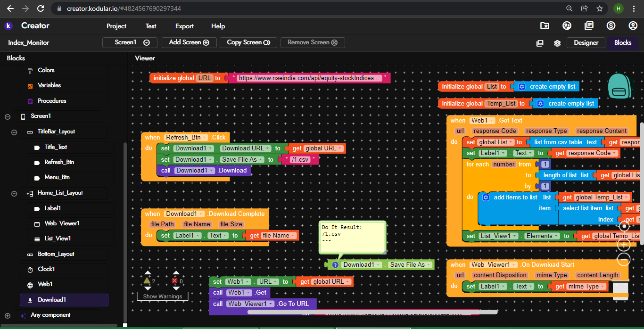Image resolution: width=644 pixels, height=329 pixels.
Task: Click the dollar sign icon in header
Action: pyautogui.click(x=611, y=26)
